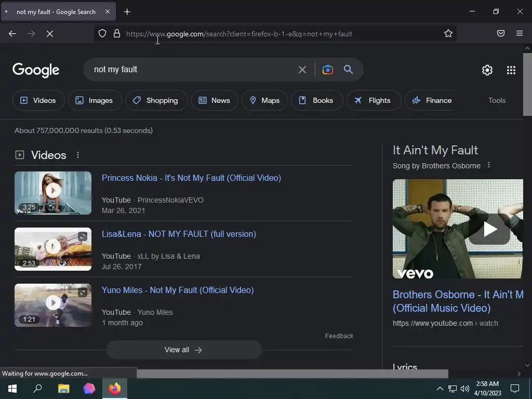Open the purple gem taskbar app
This screenshot has width=532, height=399.
click(x=89, y=389)
